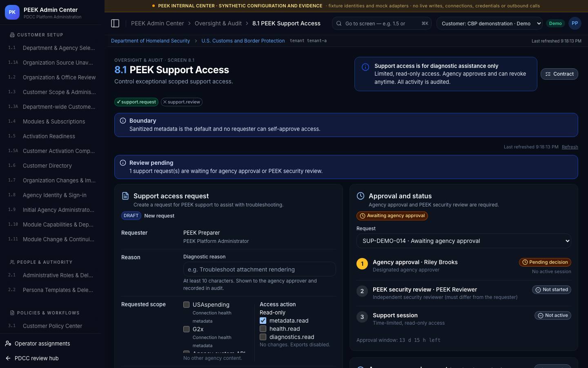588x368 pixels.
Task: Click the Operator assignments people icon
Action: (x=8, y=343)
